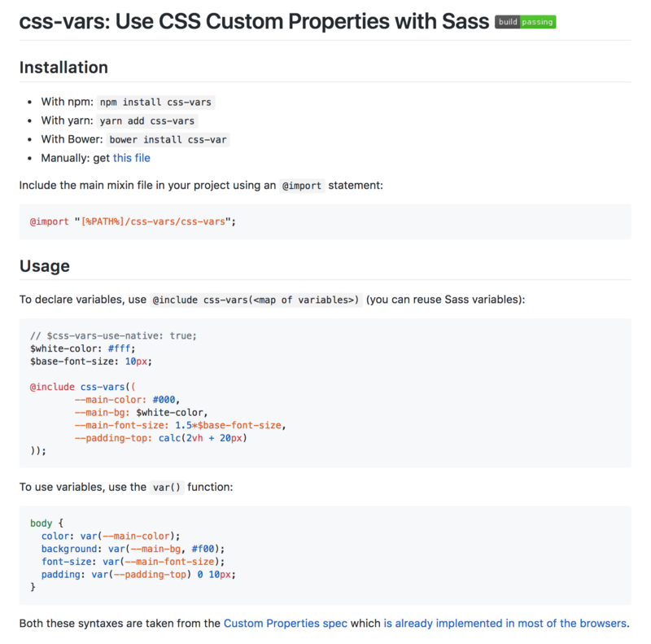
Task: Click the bower install css-var snippet
Action: [168, 139]
